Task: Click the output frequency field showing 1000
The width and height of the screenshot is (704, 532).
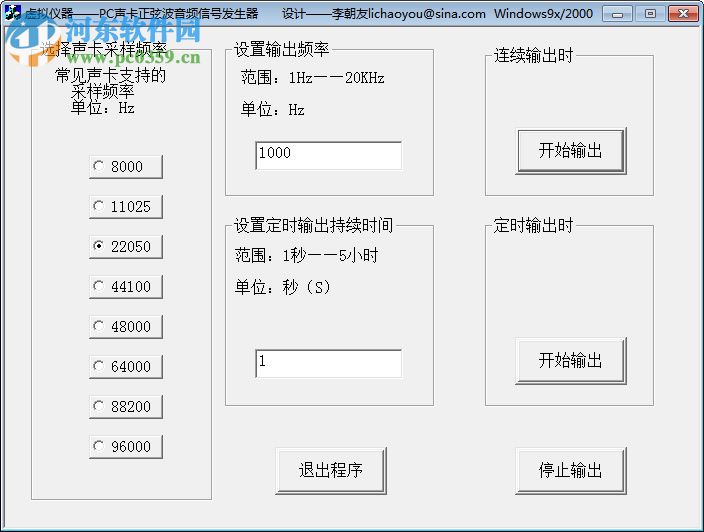Action: [x=328, y=155]
